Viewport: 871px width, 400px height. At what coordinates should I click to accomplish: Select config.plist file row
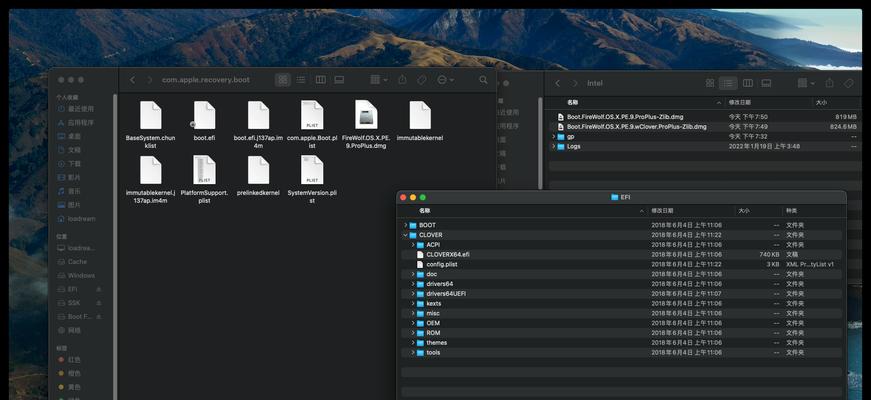tap(622, 264)
